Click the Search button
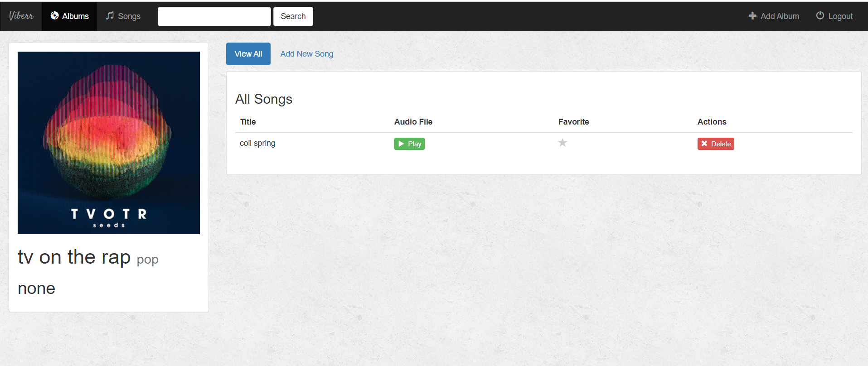The width and height of the screenshot is (868, 366). 293,16
